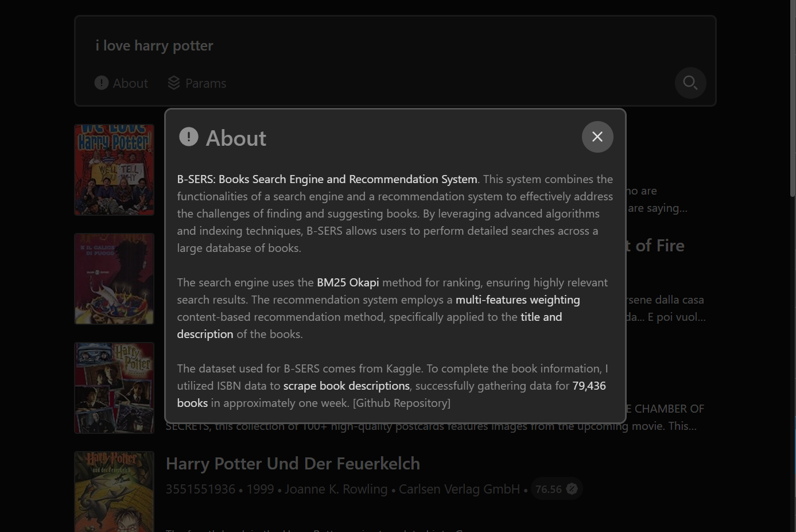Screen dimensions: 796x532
Task: Close the About dialog
Action: click(597, 137)
